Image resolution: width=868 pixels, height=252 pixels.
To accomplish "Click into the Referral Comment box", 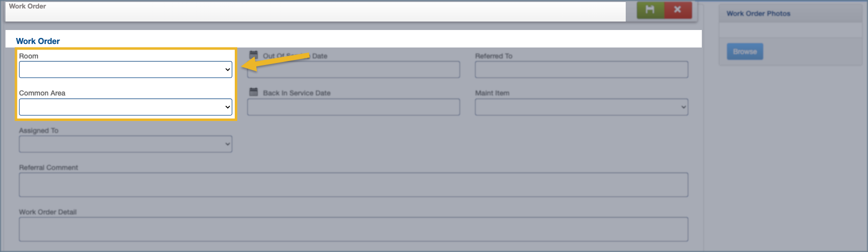I will coord(353,184).
